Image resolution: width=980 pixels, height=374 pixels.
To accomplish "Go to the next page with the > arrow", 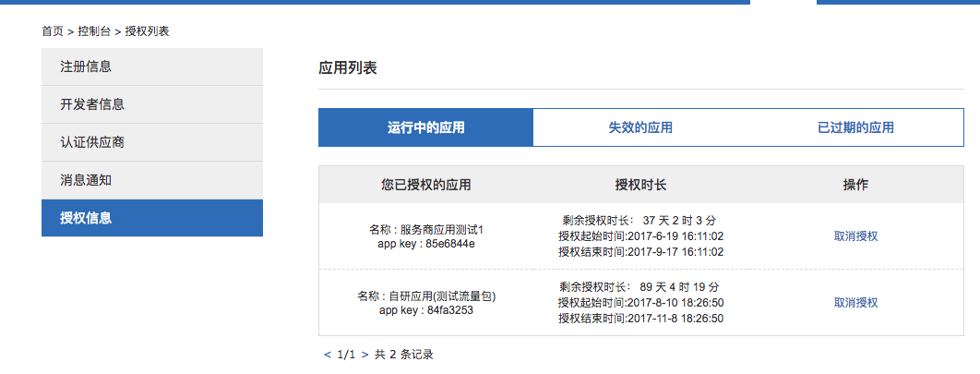I will pyautogui.click(x=365, y=355).
